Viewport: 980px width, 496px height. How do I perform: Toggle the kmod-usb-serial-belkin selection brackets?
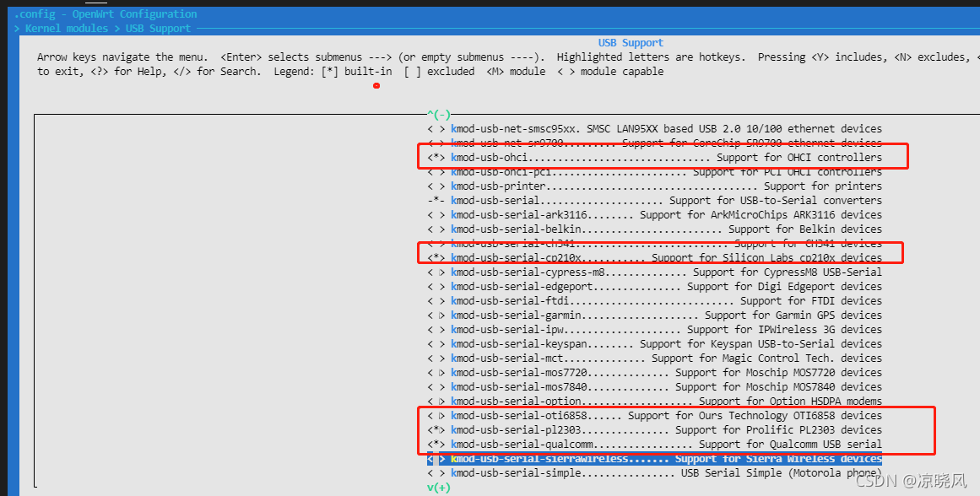tap(436, 229)
